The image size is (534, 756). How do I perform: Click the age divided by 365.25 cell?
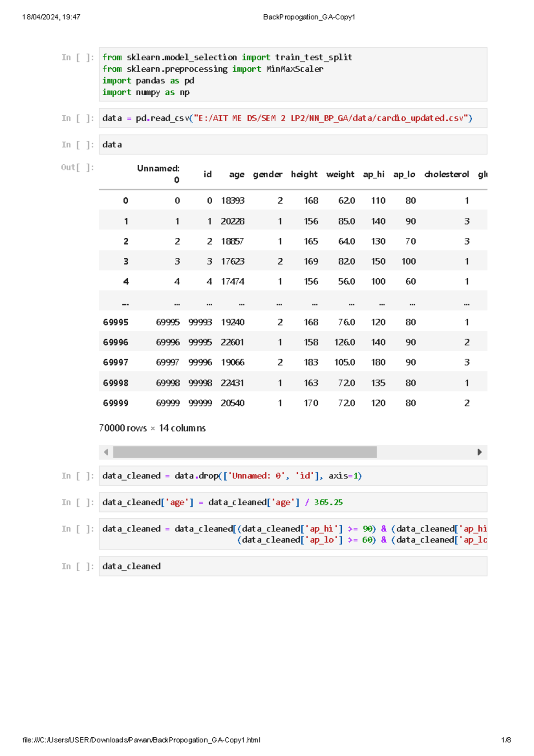tap(293, 502)
